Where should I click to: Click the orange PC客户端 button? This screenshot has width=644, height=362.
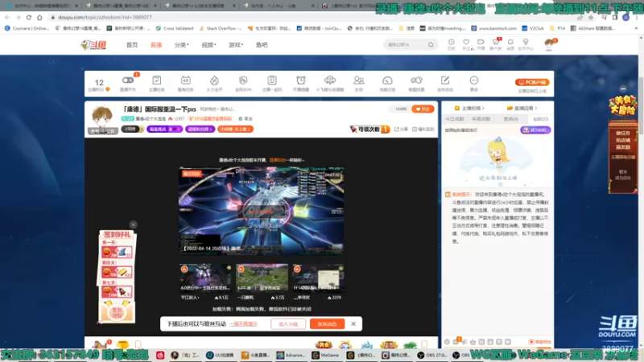[532, 82]
